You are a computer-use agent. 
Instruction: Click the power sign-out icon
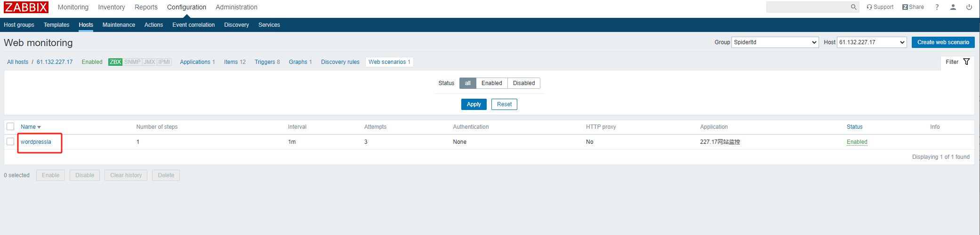coord(969,7)
